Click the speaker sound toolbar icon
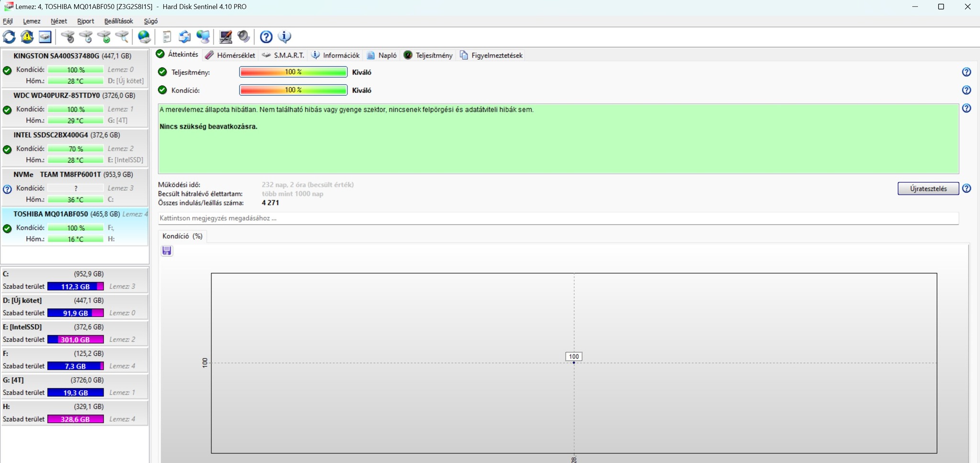This screenshot has width=980, height=463. [244, 37]
